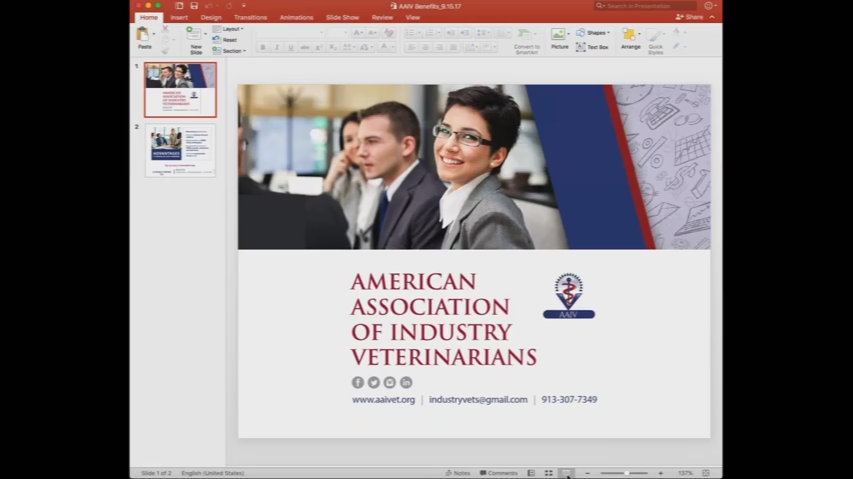Click Convert to SmartArt

click(526, 41)
